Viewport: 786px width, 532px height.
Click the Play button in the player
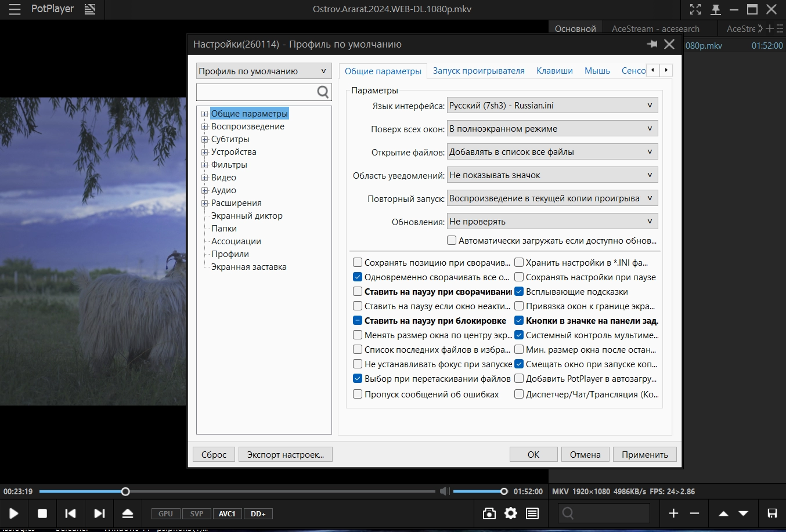click(14, 513)
